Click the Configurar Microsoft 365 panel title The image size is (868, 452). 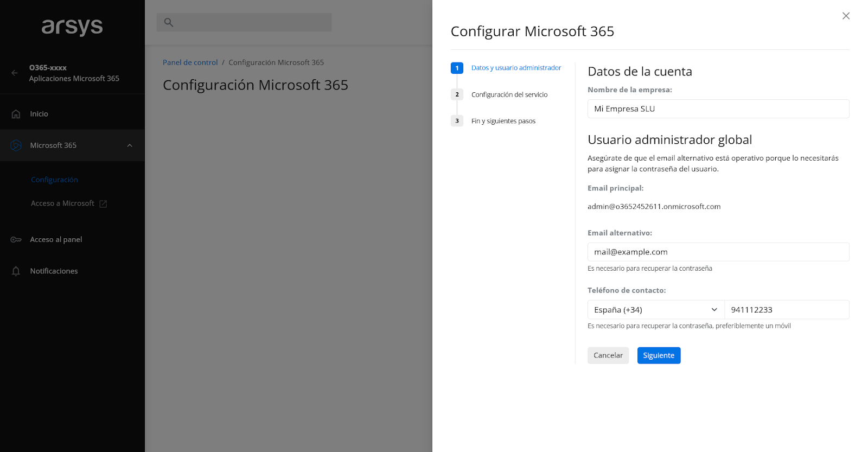point(532,31)
